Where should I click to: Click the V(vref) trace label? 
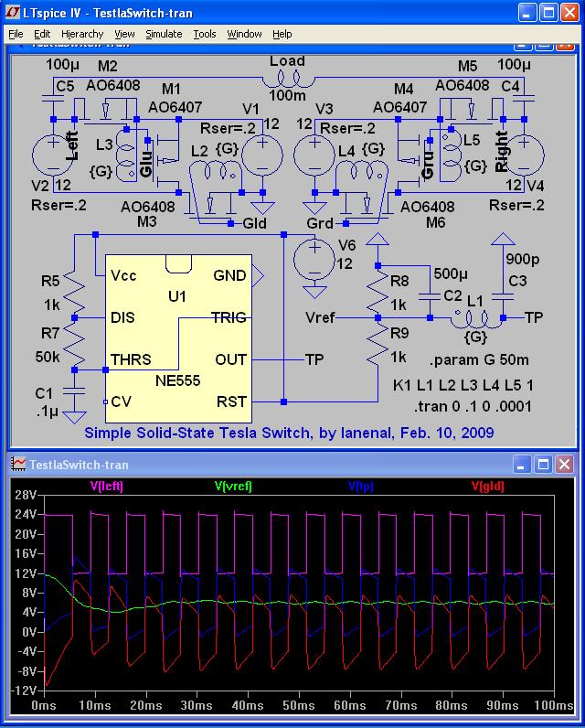(233, 487)
